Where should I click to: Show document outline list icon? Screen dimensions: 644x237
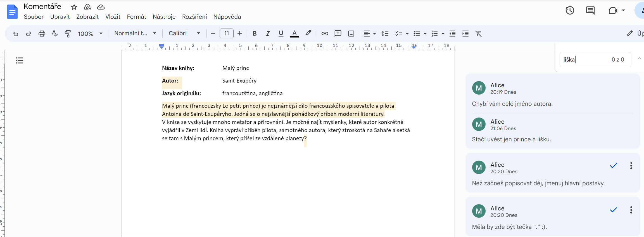point(19,60)
